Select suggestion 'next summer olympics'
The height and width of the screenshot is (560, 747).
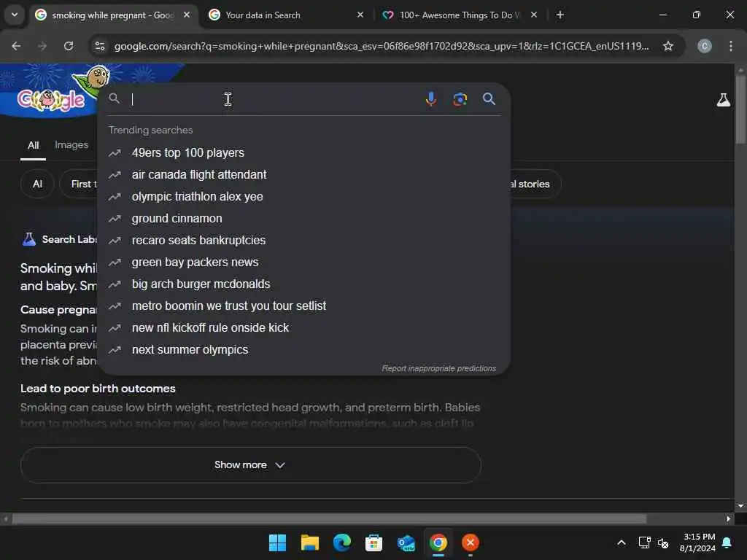click(304, 350)
